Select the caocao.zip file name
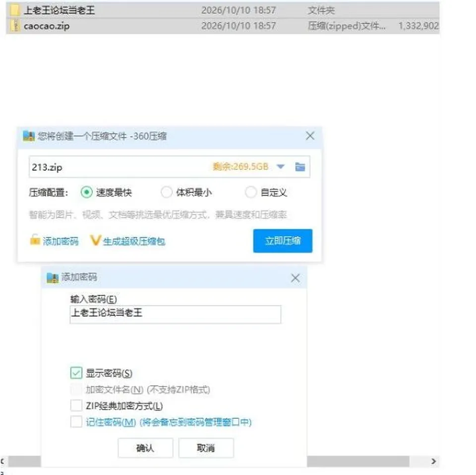The height and width of the screenshot is (475, 476). coord(47,26)
